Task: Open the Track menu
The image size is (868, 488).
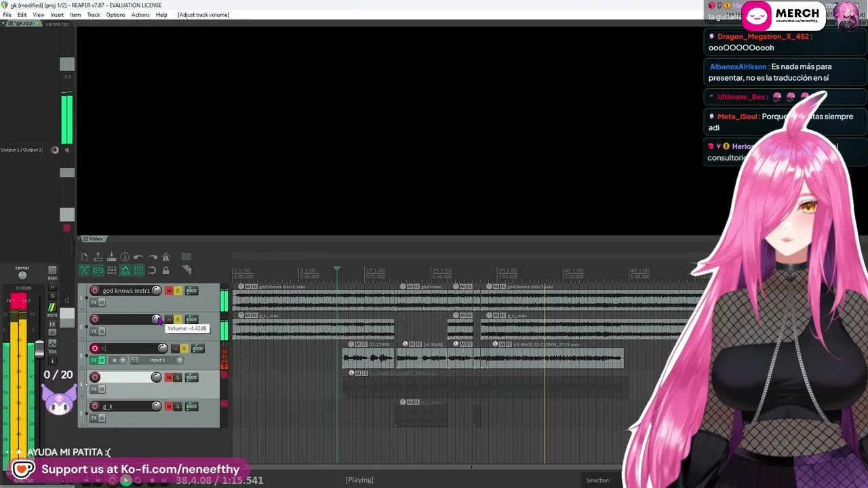Action: click(x=94, y=15)
